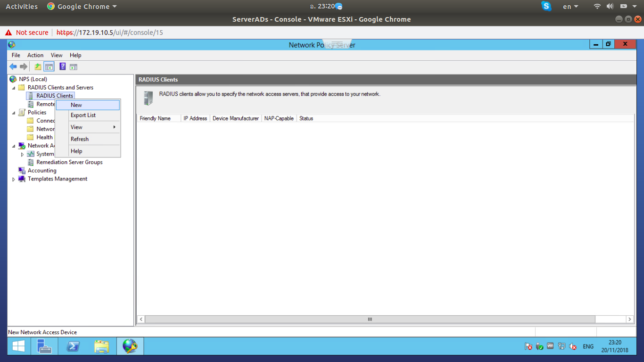Click the scroll left arrow of client list
644x362 pixels.
(141, 319)
